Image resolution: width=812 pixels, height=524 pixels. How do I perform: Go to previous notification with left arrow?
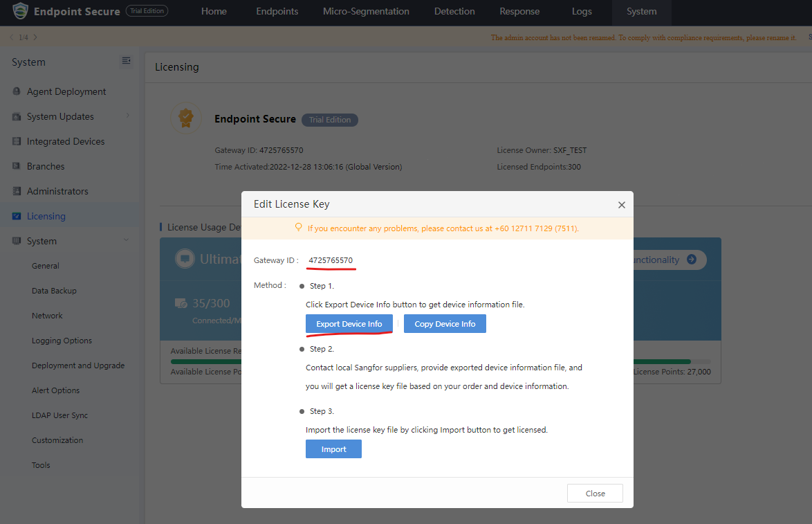pos(11,37)
